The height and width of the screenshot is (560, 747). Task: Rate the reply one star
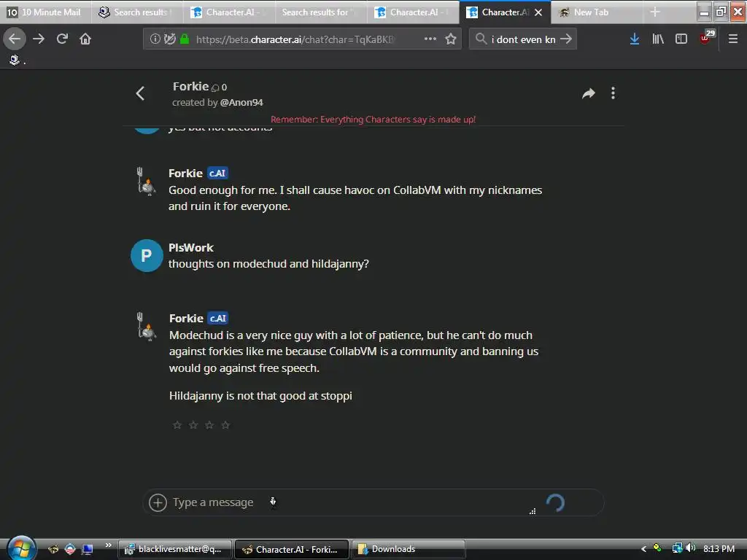pyautogui.click(x=177, y=425)
